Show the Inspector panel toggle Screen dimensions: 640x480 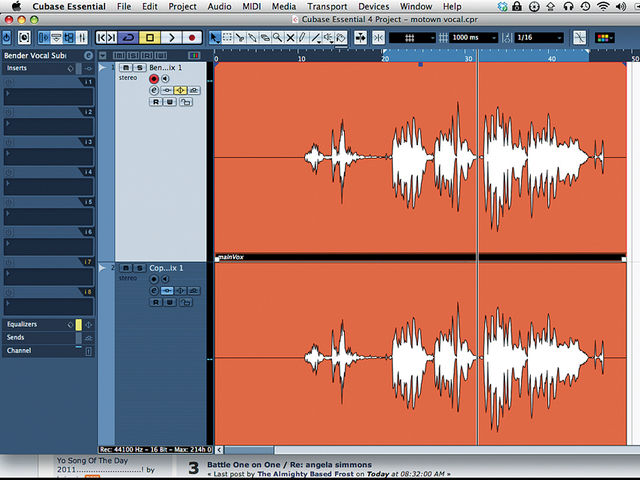[x=43, y=38]
